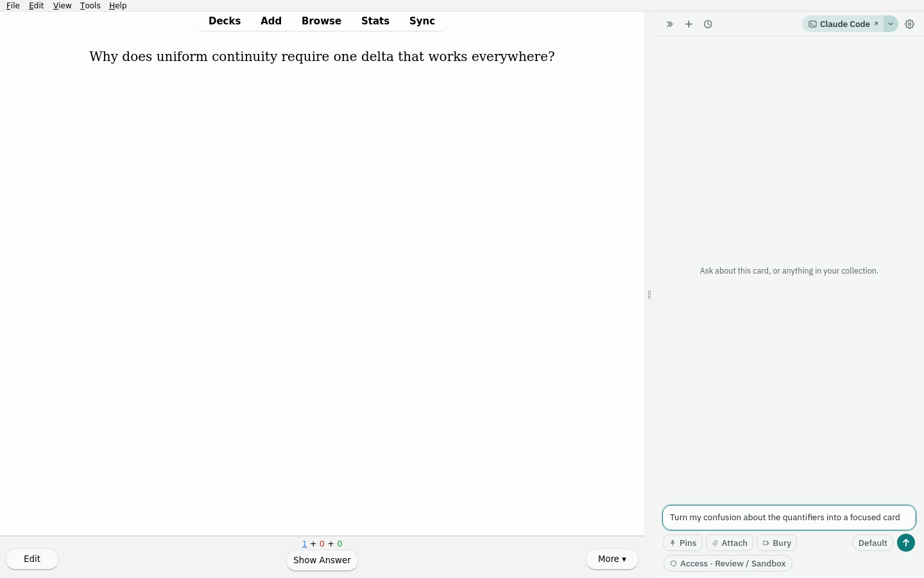
Task: Open chat panel settings gear
Action: pyautogui.click(x=909, y=24)
